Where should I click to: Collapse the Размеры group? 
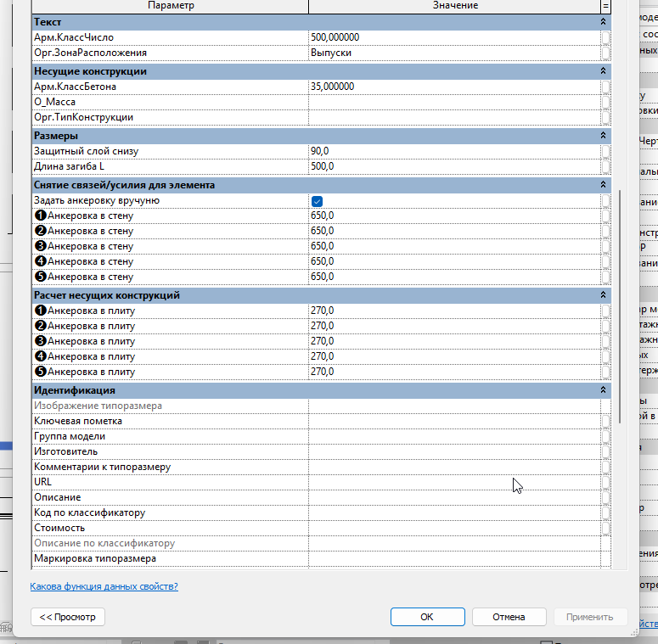603,136
